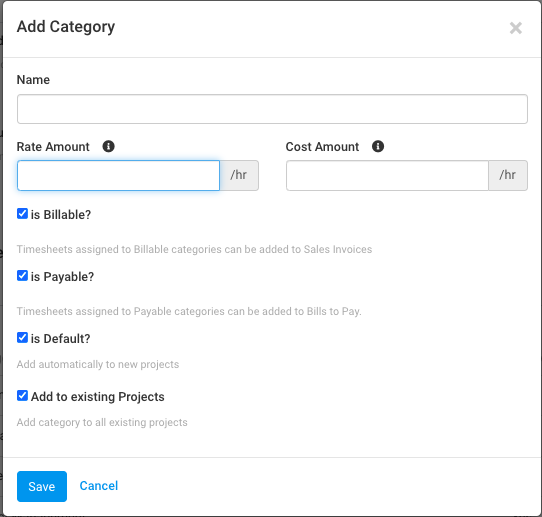
Task: Click the "is Default?" label text
Action: point(60,339)
